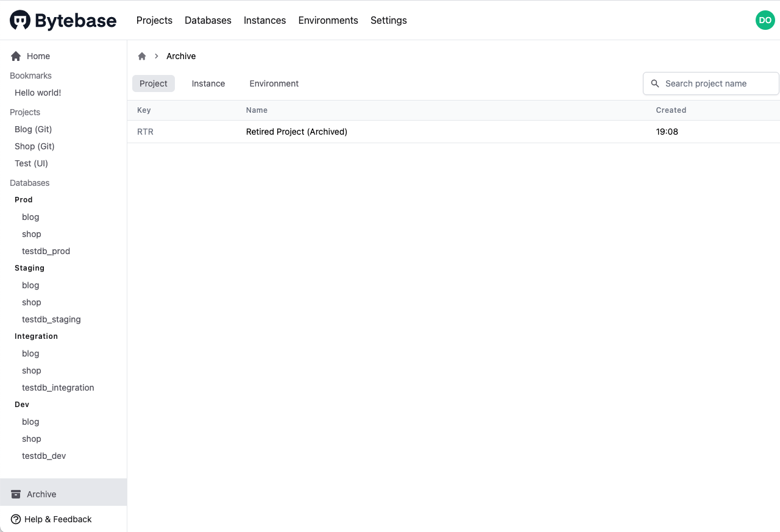Click the RTR project key

coord(145,132)
